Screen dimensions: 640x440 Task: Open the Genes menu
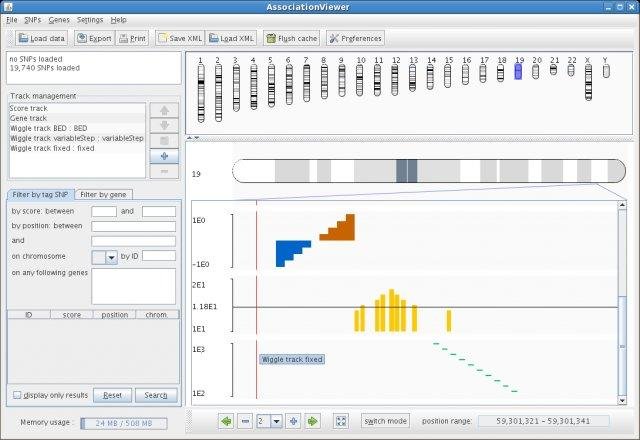pos(59,20)
